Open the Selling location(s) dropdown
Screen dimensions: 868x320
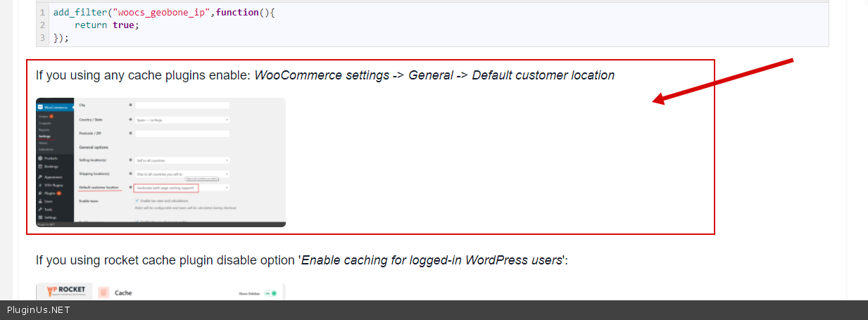(182, 160)
